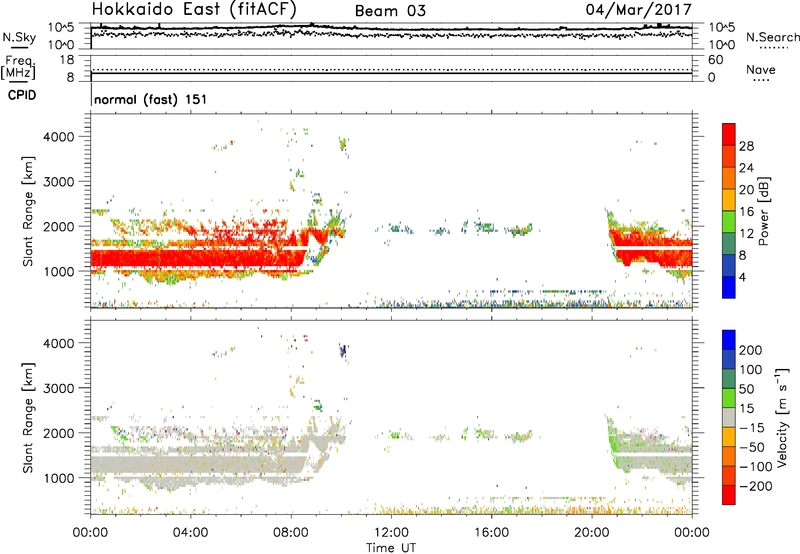
Task: Click the 'normal (fast) 151' text
Action: coord(151,99)
